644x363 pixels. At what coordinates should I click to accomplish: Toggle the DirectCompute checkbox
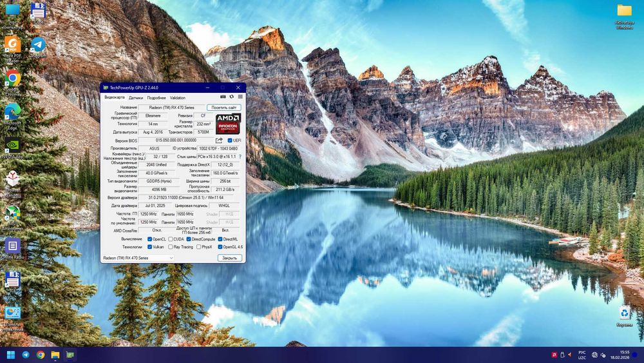(189, 239)
